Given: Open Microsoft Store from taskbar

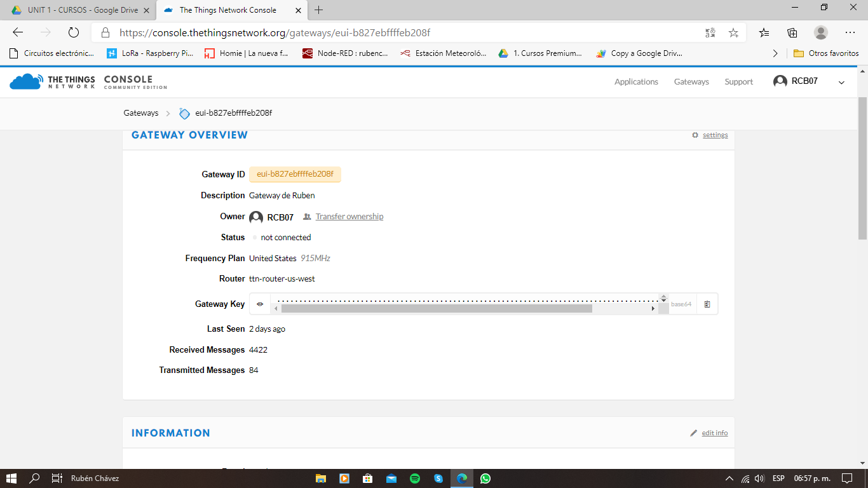Looking at the screenshot, I should 367,478.
